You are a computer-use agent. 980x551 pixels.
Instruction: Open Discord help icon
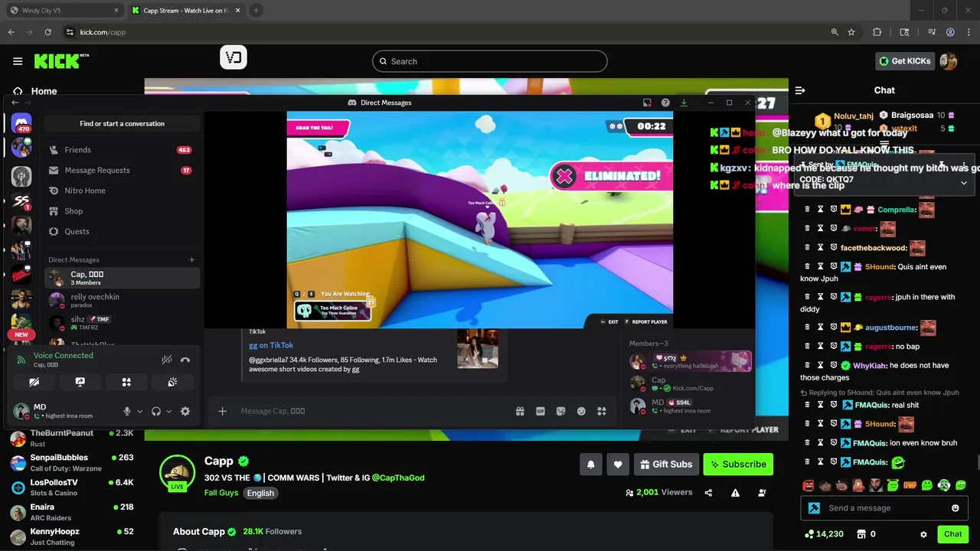(665, 103)
